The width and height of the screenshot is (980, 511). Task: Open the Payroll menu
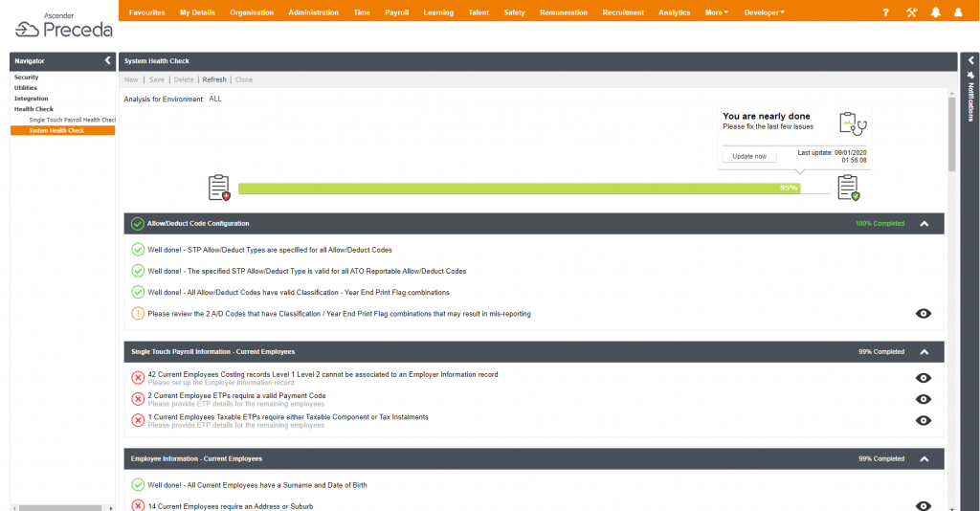(x=397, y=12)
